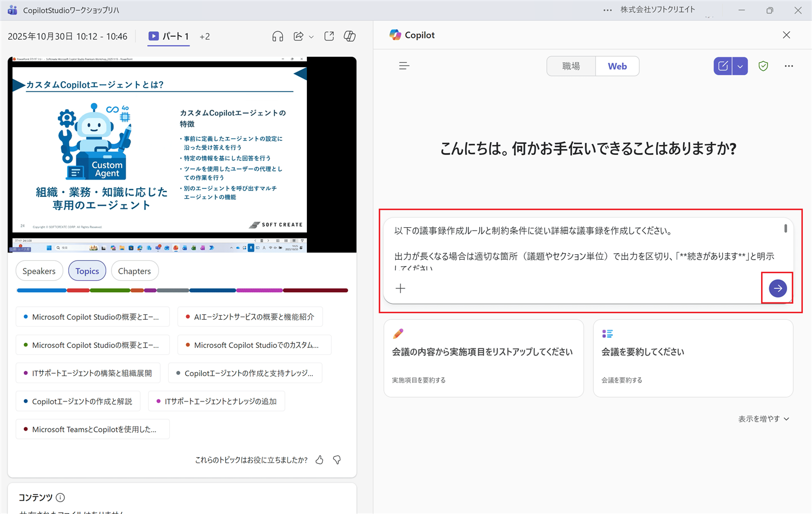Select the Speakers tab
The width and height of the screenshot is (812, 514).
pyautogui.click(x=39, y=271)
